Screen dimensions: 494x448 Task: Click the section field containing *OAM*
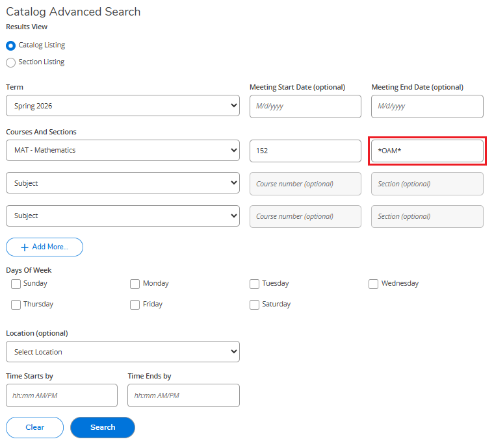[427, 151]
